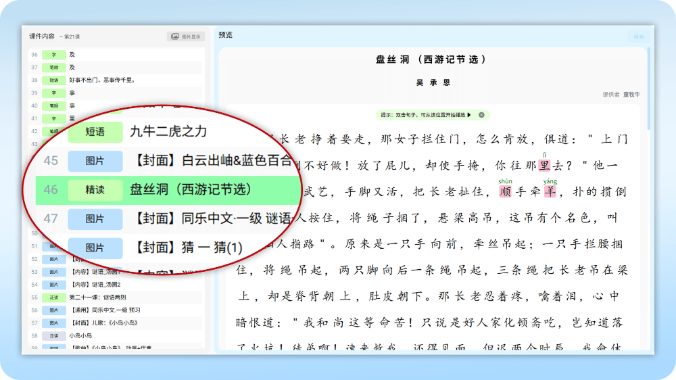Click play arrow icon in green hint bar
Image resolution: width=676 pixels, height=380 pixels.
pyautogui.click(x=469, y=115)
